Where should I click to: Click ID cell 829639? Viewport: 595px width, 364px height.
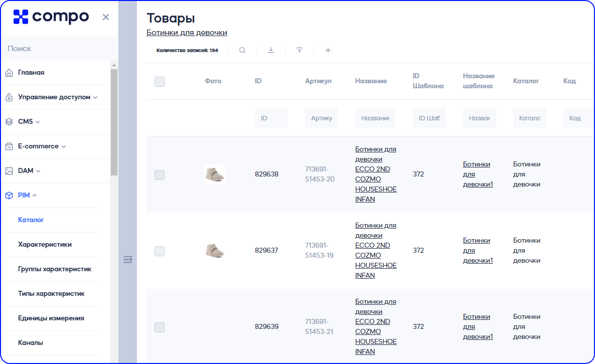coord(266,326)
